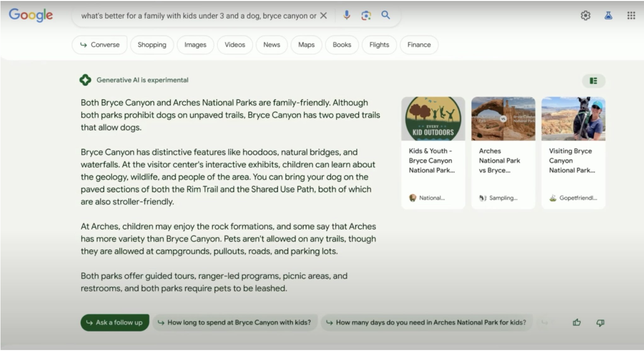Open Every Kid Outdoors thumbnail card
Viewport: 644px width, 351px height.
point(433,119)
